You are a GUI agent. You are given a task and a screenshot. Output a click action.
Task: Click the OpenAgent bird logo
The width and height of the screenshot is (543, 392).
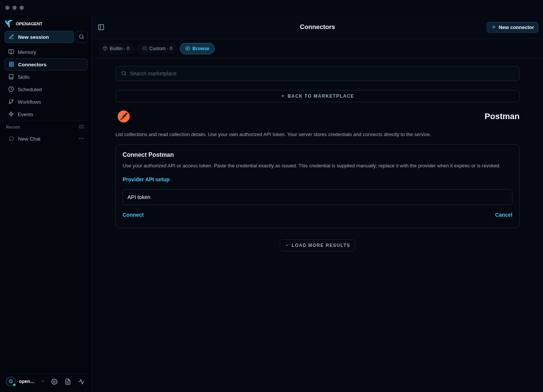[8, 24]
